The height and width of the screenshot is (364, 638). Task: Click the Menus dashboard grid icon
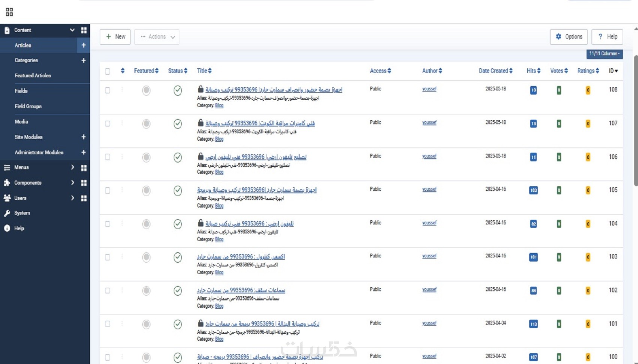(x=84, y=168)
